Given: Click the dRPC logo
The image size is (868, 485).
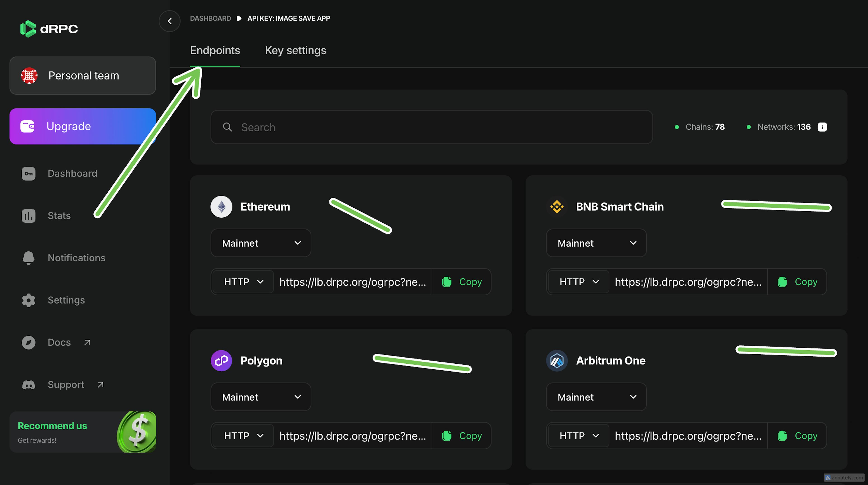Looking at the screenshot, I should (x=49, y=29).
